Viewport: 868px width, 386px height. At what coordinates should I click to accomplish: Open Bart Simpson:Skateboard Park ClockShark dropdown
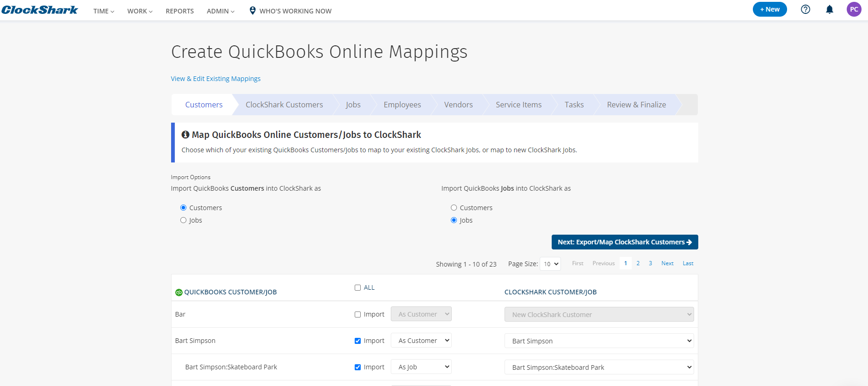tap(599, 367)
